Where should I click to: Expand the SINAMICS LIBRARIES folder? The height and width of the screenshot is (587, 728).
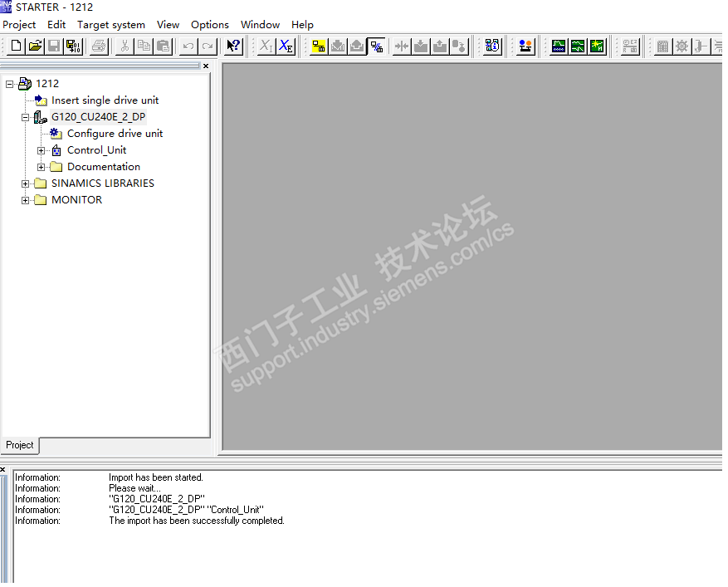pos(26,183)
